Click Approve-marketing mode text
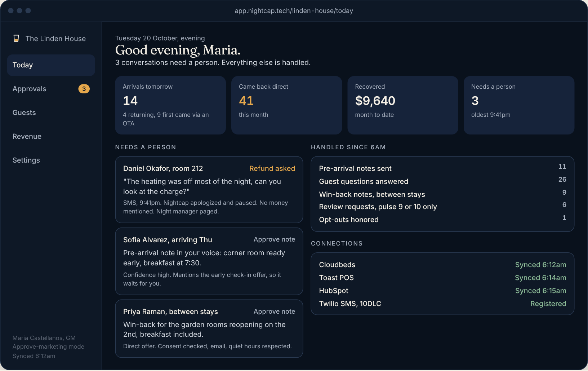 point(48,346)
